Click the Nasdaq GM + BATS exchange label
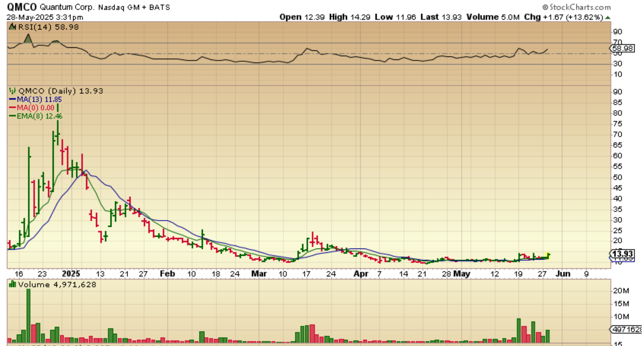Screen dimensions: 644x346 coord(134,7)
